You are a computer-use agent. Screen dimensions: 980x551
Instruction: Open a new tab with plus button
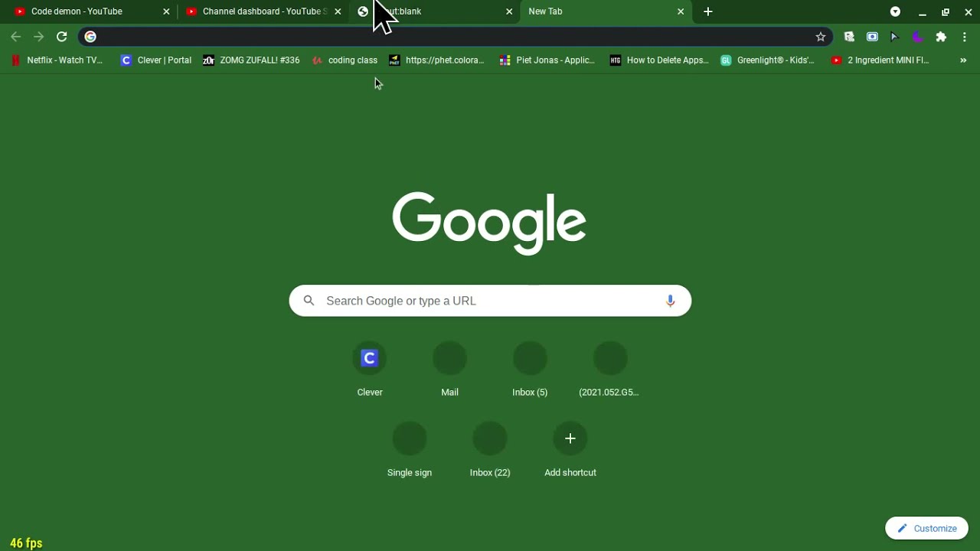[708, 11]
